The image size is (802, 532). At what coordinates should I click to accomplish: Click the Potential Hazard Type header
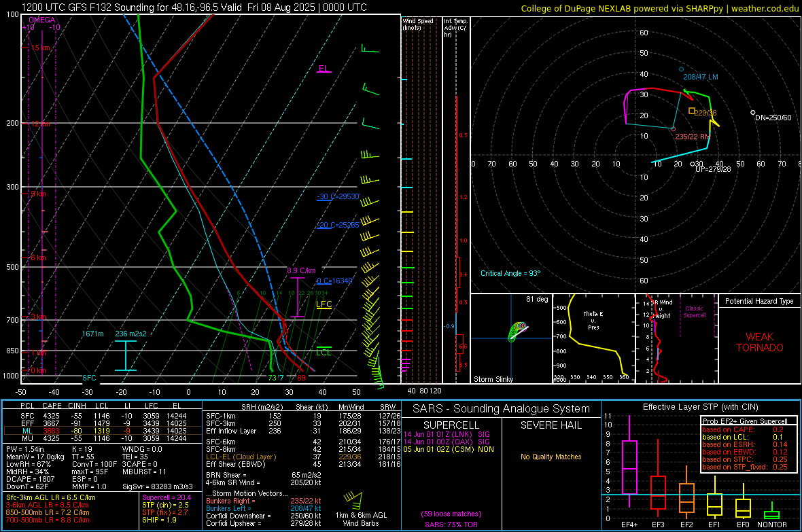[x=759, y=301]
